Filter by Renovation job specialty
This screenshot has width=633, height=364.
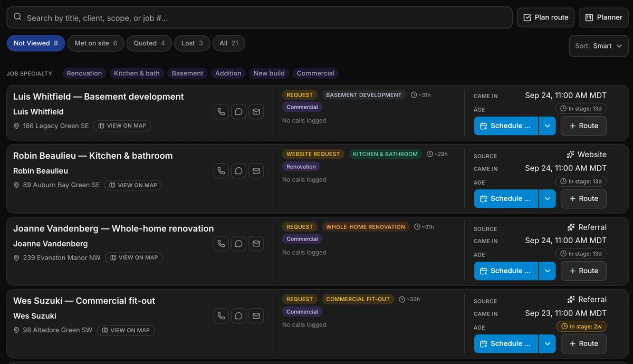(84, 73)
